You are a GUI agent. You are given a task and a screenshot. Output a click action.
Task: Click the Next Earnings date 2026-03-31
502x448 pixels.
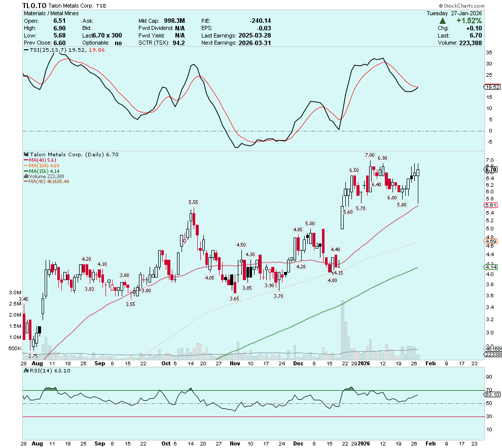click(255, 43)
